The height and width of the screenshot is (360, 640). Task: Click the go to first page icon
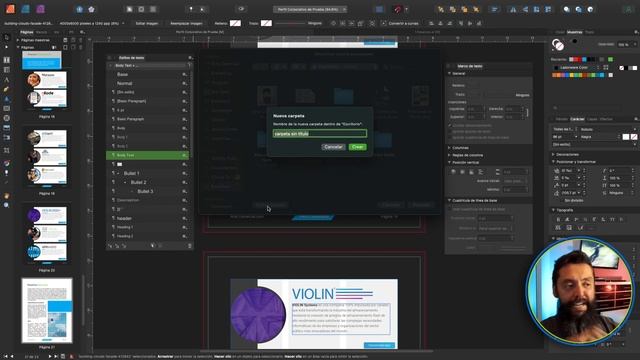(6, 356)
